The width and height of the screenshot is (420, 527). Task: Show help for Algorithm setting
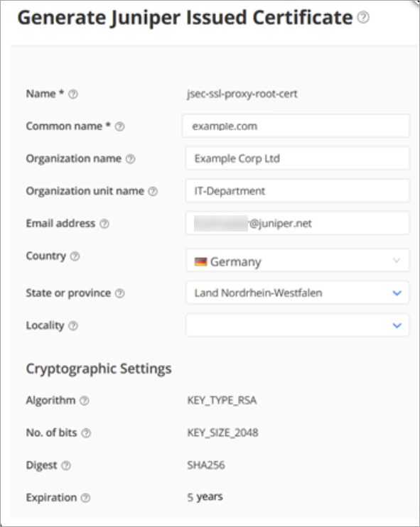click(85, 401)
